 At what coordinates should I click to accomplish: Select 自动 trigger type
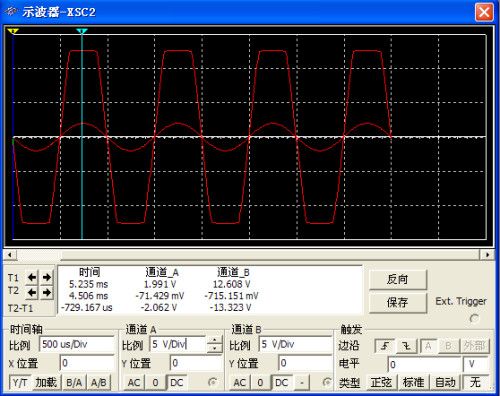tap(445, 382)
